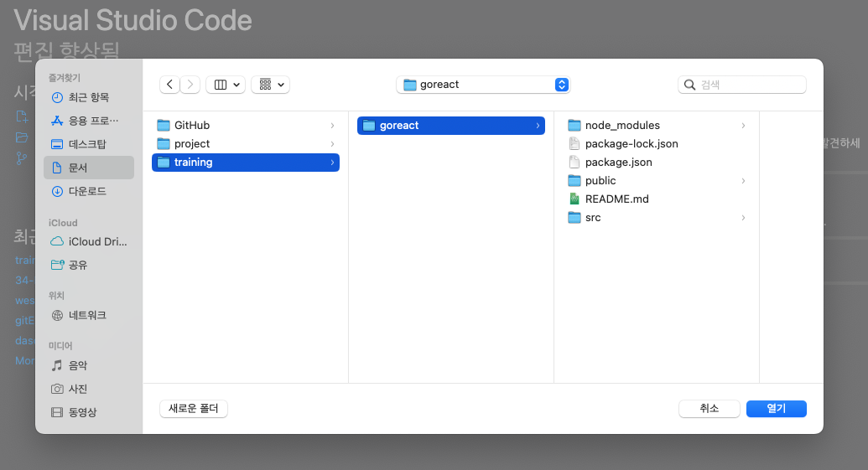
Task: Select 다운로드 in the sidebar
Action: (89, 191)
